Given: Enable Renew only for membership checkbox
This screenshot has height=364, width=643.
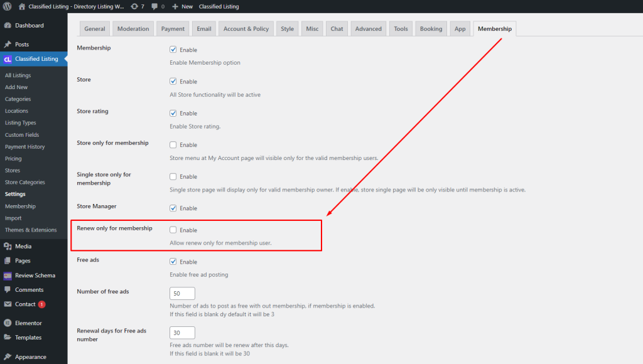Looking at the screenshot, I should 173,230.
